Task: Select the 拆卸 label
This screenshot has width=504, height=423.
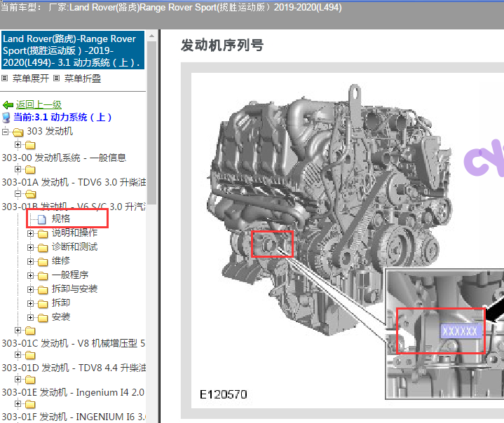Action: point(61,303)
